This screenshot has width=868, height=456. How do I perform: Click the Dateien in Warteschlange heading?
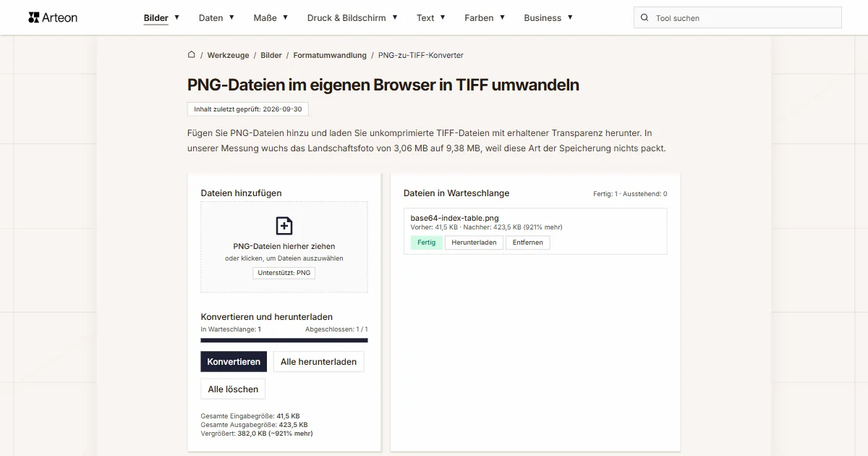click(x=456, y=193)
